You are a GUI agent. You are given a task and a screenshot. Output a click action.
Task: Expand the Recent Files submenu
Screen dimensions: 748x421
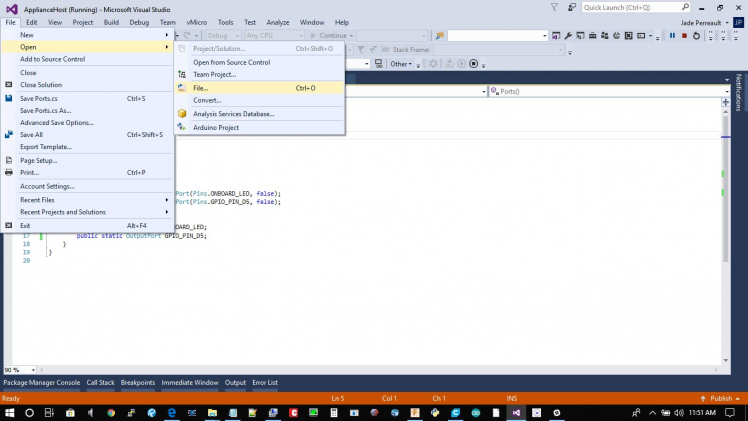click(x=38, y=200)
